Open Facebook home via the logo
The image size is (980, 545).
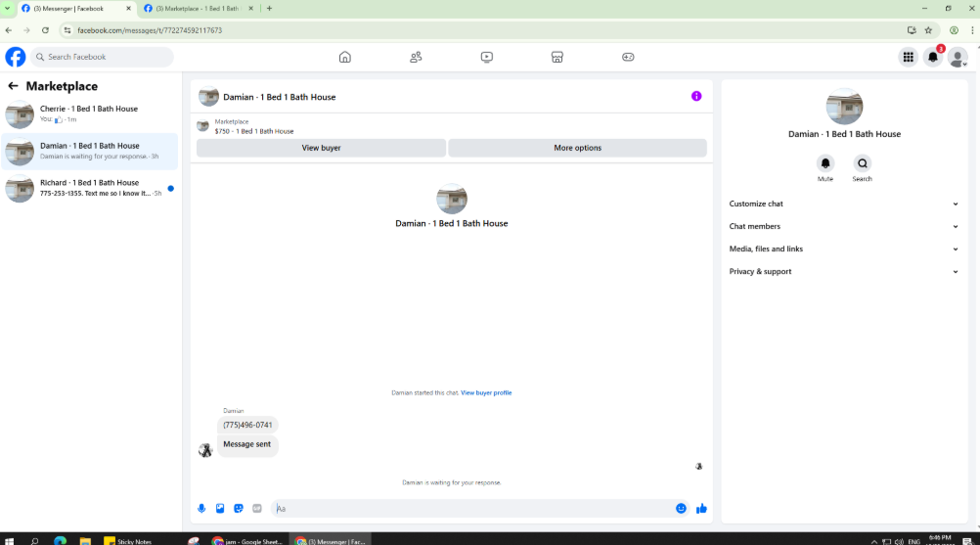(x=16, y=57)
